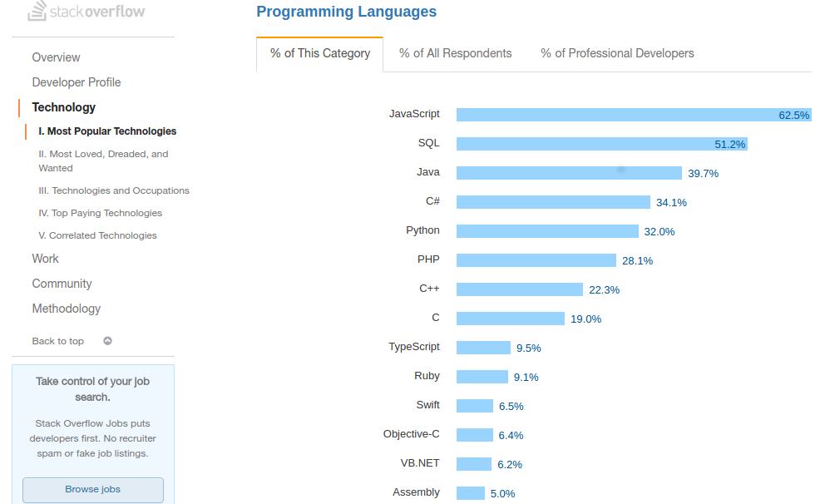Click the Back to top arrow icon

coord(108,340)
